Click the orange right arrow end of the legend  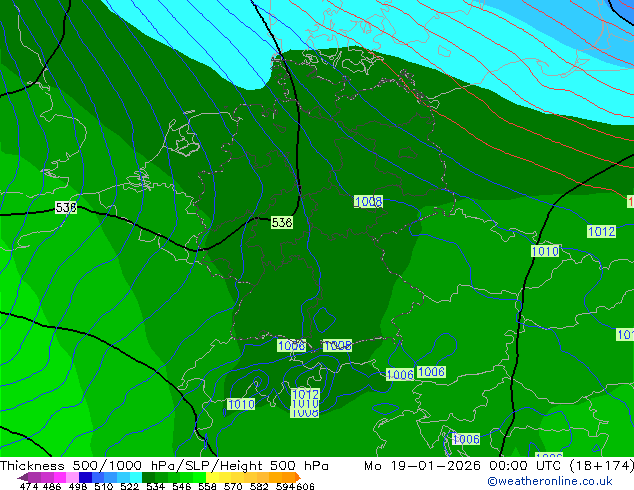pos(298,477)
